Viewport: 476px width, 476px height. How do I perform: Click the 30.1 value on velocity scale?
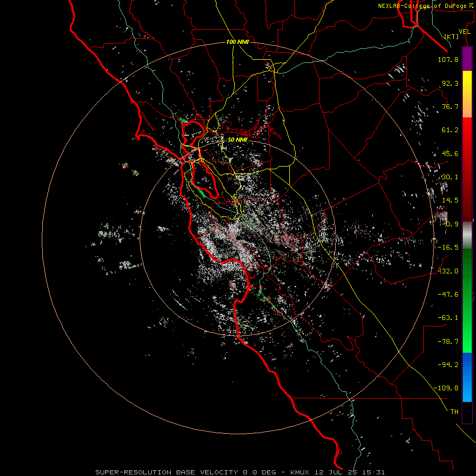point(450,177)
